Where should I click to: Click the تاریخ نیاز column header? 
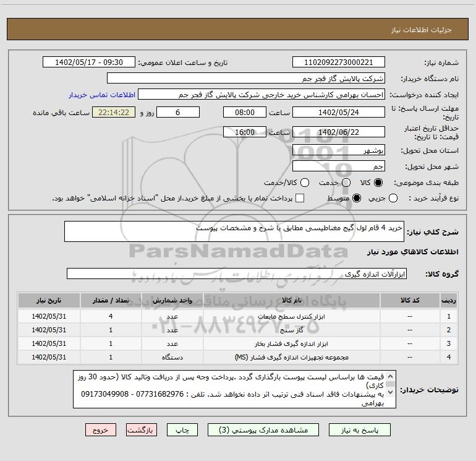point(49,301)
